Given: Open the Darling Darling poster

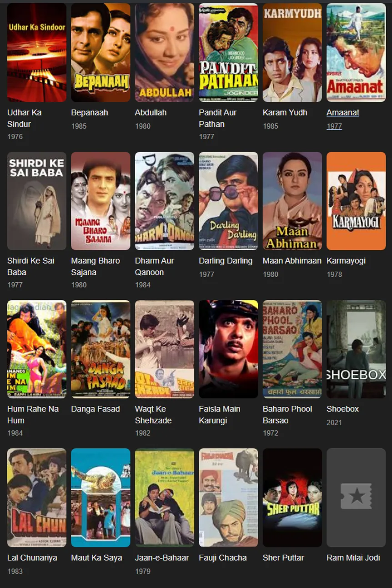Looking at the screenshot, I should 228,201.
